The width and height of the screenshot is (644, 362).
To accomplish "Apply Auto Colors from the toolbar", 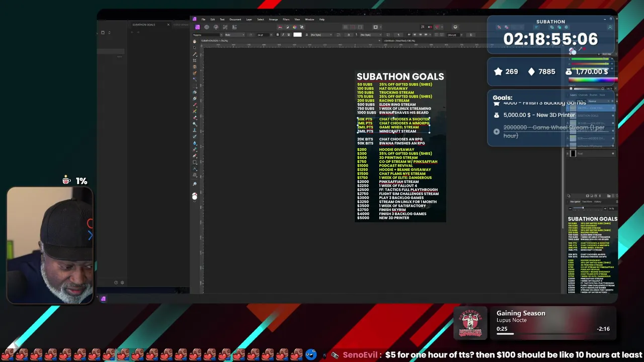I will pos(295,27).
